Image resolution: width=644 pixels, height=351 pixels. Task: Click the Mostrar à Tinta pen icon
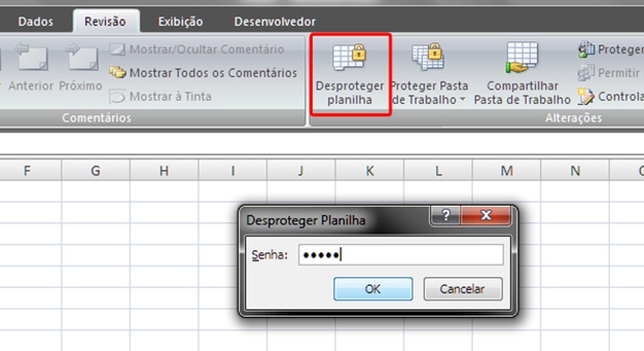click(x=117, y=96)
